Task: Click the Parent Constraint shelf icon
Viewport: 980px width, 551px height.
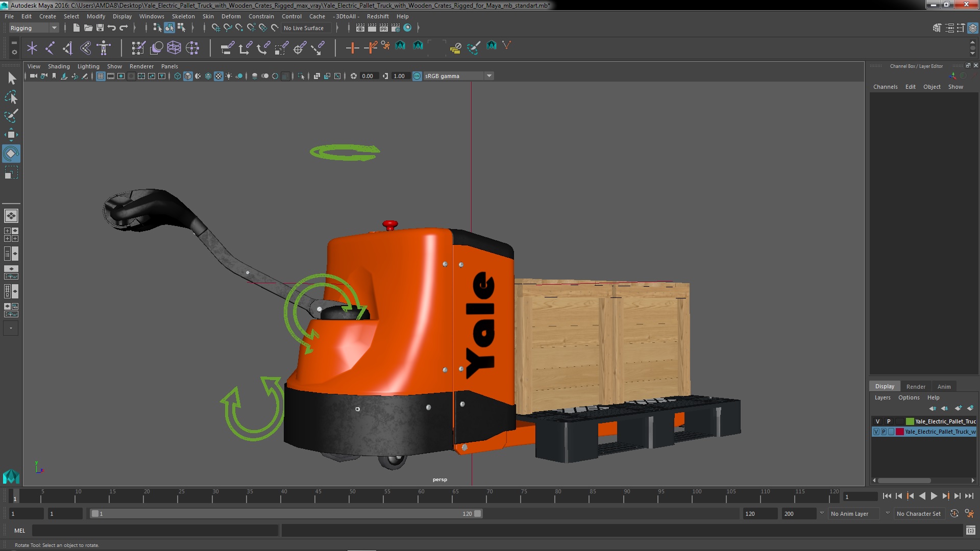Action: pos(227,48)
